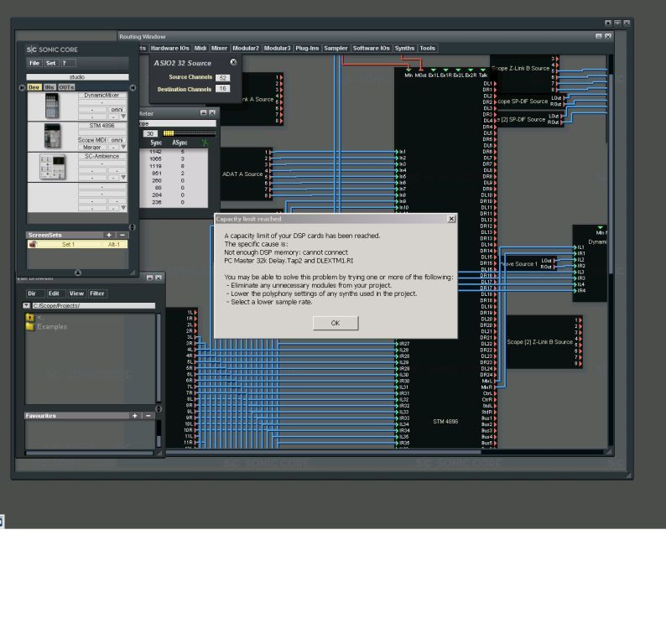Screen dimensions: 666x644
Task: Click the IL1 input port on Dynamic mixer
Action: tap(575, 247)
